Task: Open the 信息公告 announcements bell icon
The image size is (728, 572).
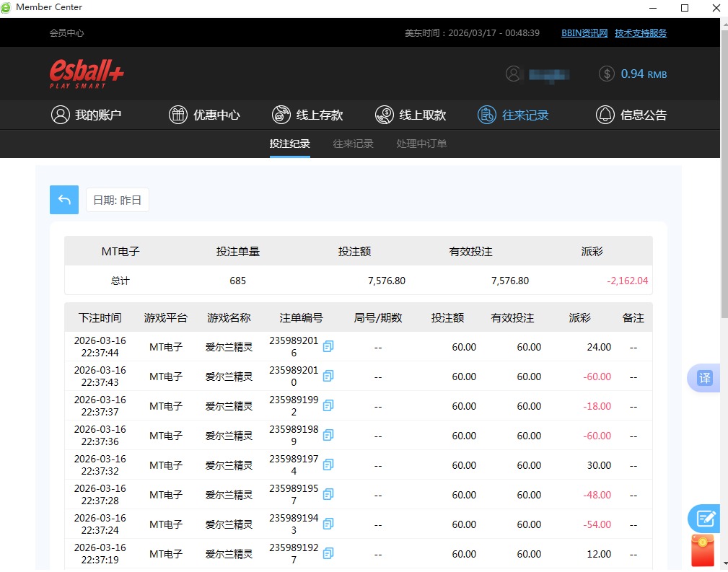Action: (x=605, y=114)
